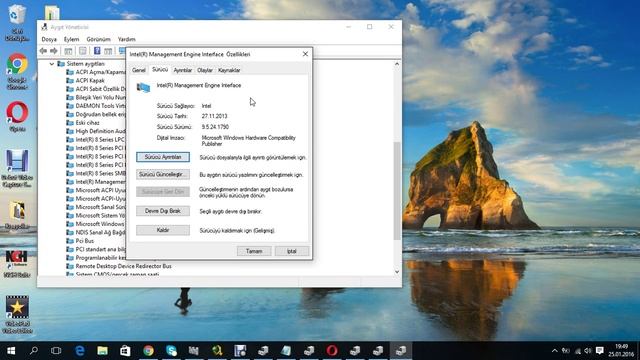Open the Store from the taskbar

(x=125, y=351)
